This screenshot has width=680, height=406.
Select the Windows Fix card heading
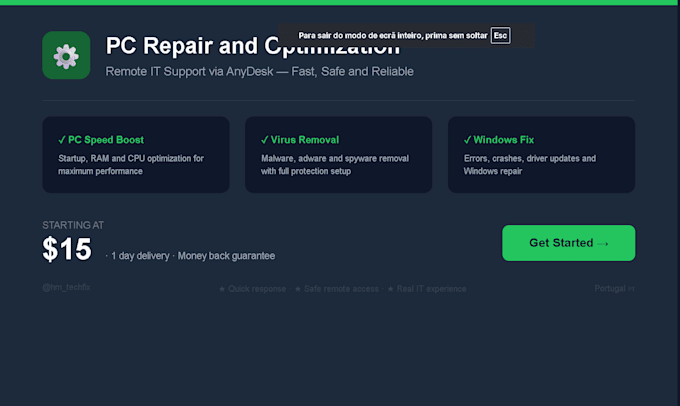click(499, 140)
